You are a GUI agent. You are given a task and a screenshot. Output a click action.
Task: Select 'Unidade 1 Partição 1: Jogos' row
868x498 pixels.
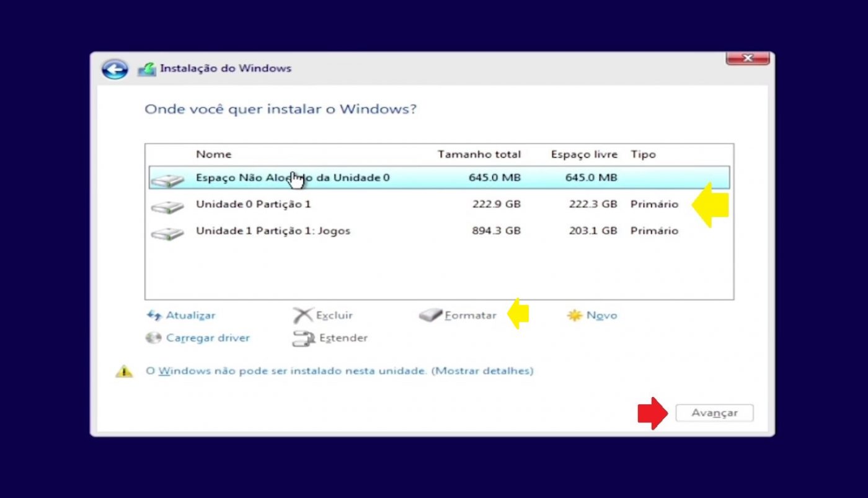[x=439, y=231]
